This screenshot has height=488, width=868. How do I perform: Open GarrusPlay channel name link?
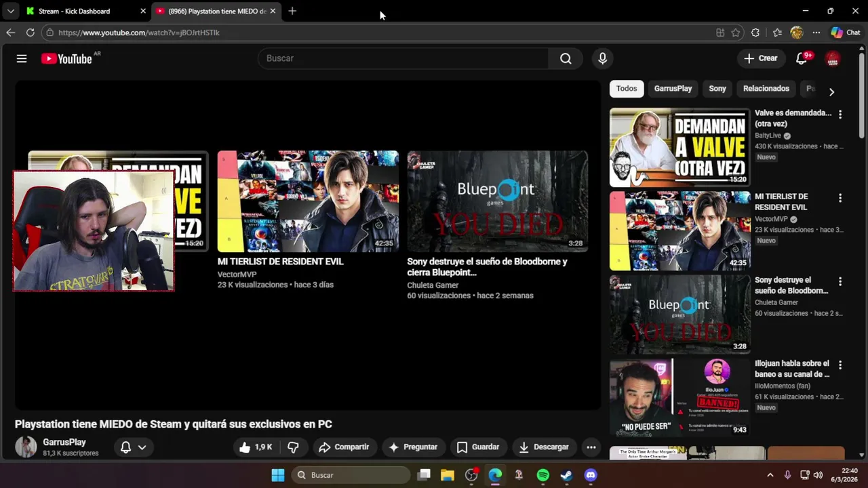click(64, 442)
